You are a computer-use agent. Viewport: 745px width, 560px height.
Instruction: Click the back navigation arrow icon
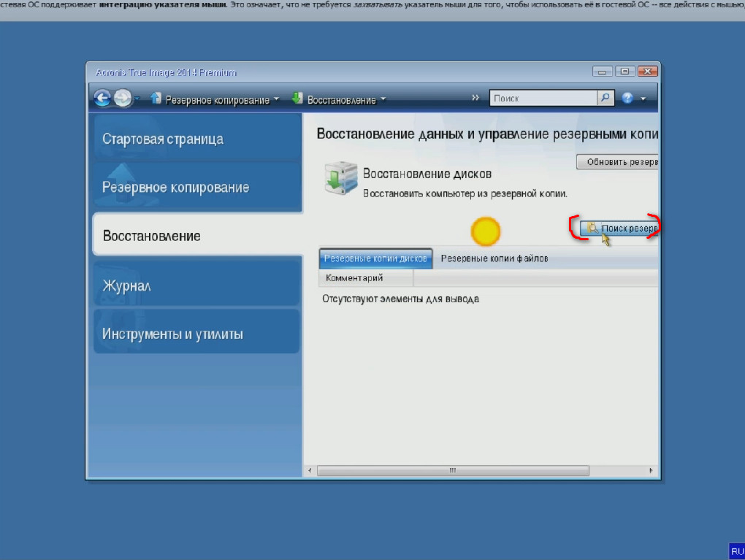[103, 99]
